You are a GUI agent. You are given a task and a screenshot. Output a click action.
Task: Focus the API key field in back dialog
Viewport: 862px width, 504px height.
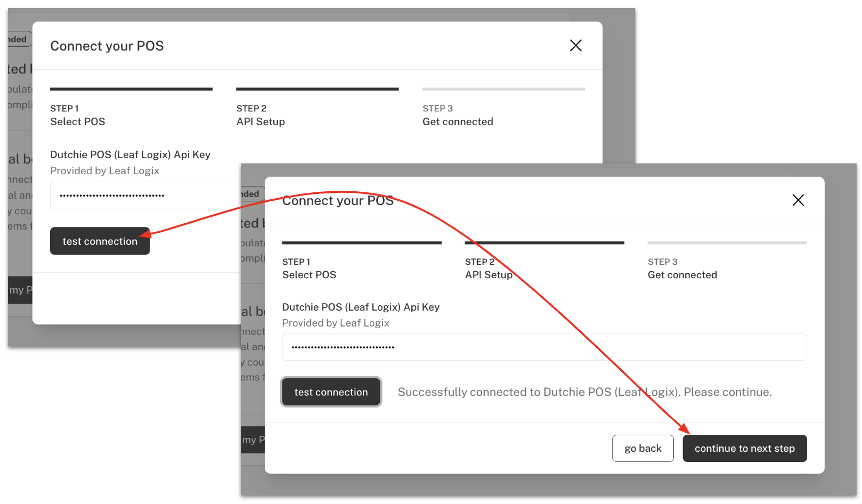pyautogui.click(x=145, y=196)
